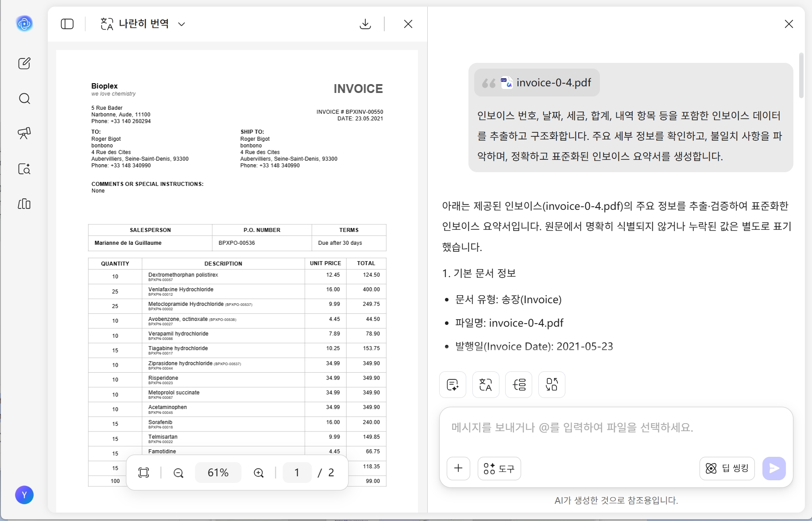This screenshot has width=812, height=521.
Task: Click the send message button
Action: click(x=774, y=468)
